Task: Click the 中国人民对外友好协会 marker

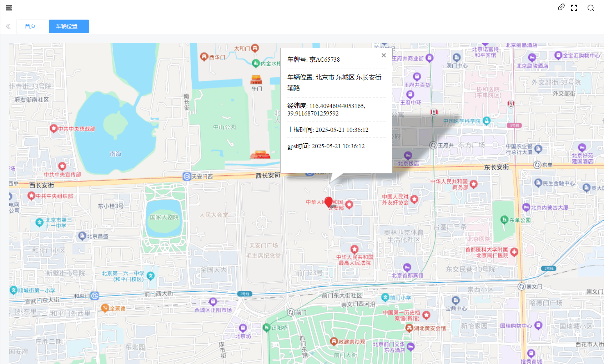Action: [x=414, y=199]
